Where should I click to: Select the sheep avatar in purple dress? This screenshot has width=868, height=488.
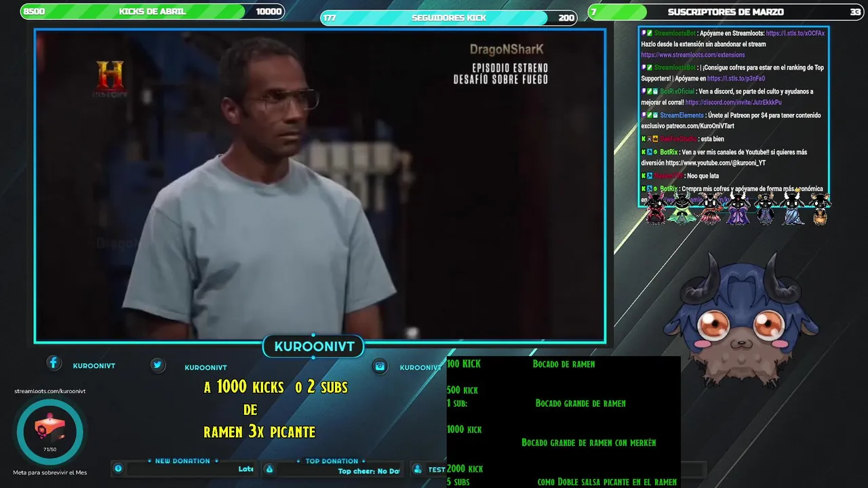tap(738, 209)
